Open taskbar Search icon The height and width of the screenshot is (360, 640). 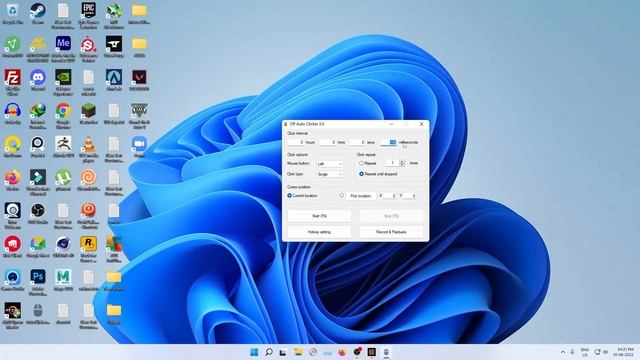269,352
